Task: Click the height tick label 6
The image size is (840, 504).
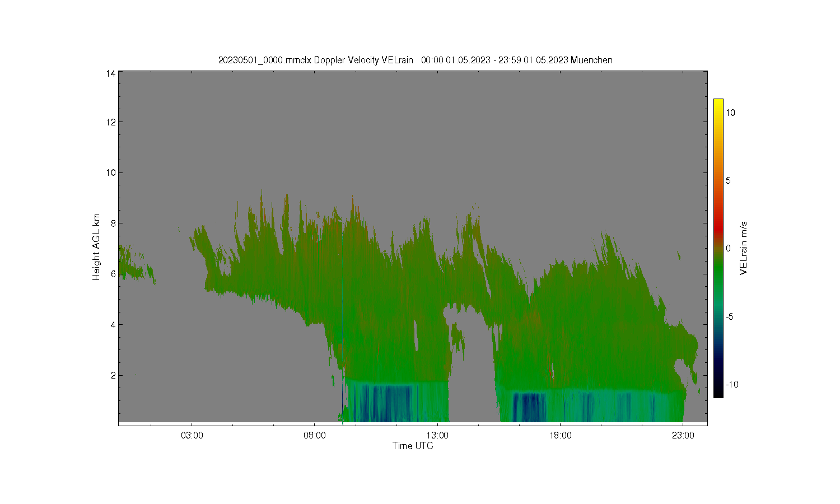Action: (113, 274)
